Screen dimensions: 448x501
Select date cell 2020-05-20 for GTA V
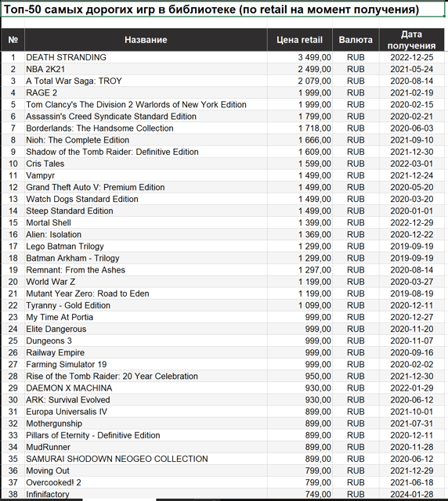[411, 187]
